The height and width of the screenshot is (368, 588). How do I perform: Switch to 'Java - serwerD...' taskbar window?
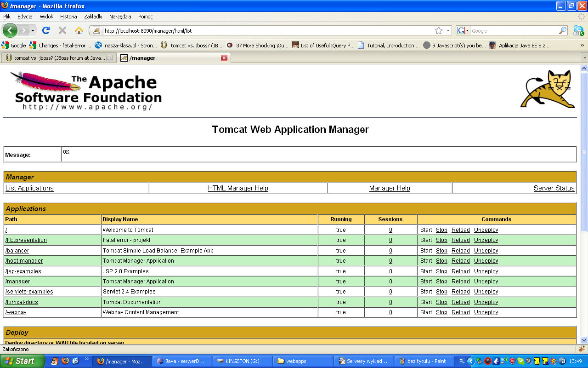click(x=182, y=361)
